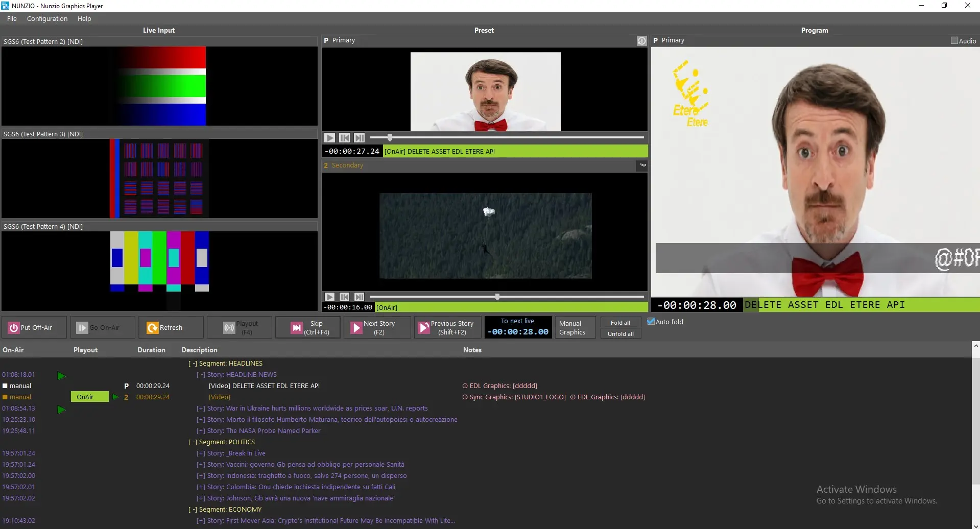Click previous-frame button in Primary preset player
The image size is (980, 529).
[345, 138]
